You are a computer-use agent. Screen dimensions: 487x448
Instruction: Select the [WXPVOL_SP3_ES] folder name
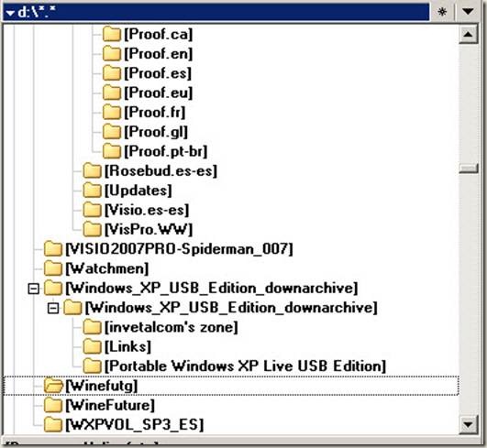[x=135, y=425]
